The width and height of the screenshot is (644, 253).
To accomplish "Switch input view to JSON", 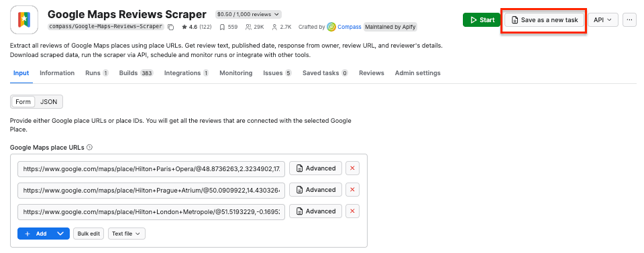I will click(48, 102).
